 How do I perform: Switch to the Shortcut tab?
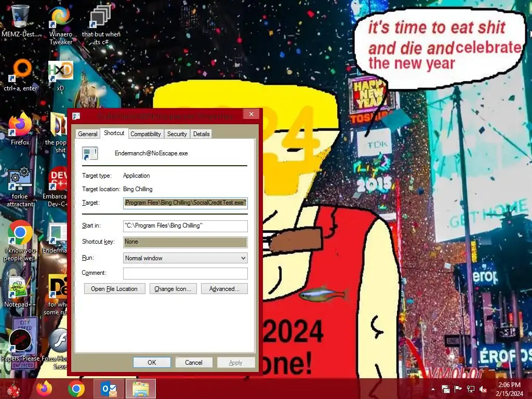114,133
